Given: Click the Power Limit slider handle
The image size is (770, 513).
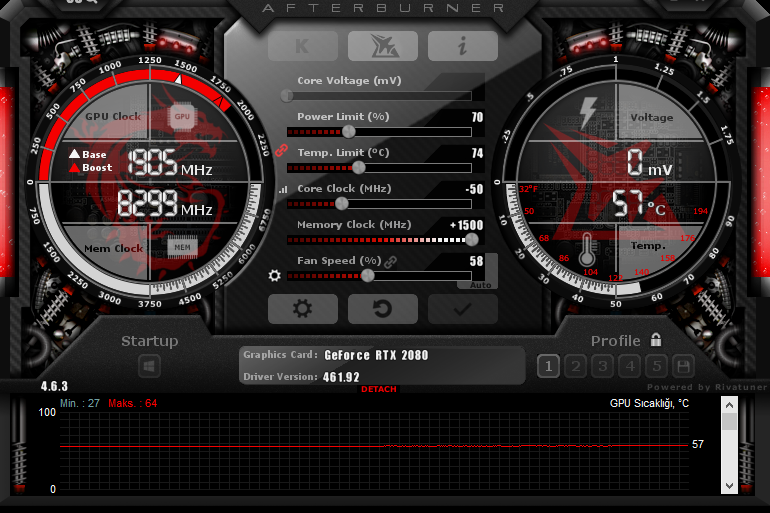Looking at the screenshot, I should click(349, 132).
